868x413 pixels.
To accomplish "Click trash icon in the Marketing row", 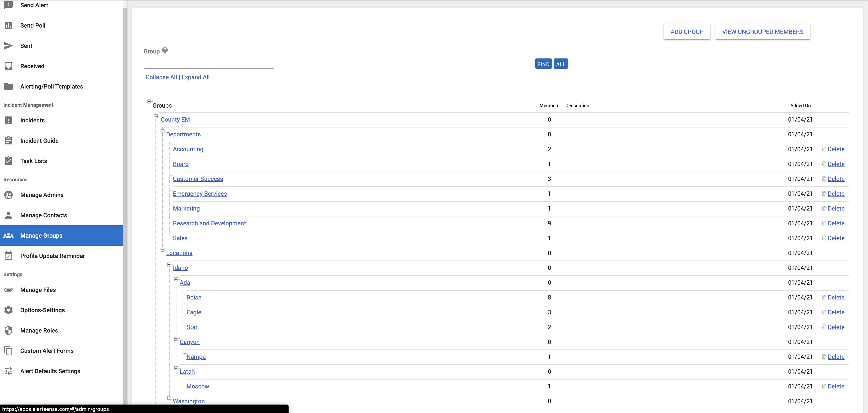I will coord(823,208).
